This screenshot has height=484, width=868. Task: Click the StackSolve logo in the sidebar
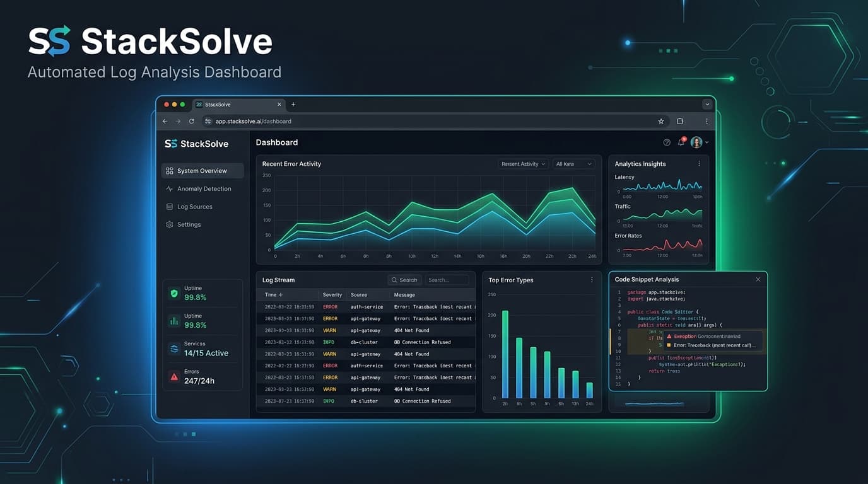coord(196,144)
